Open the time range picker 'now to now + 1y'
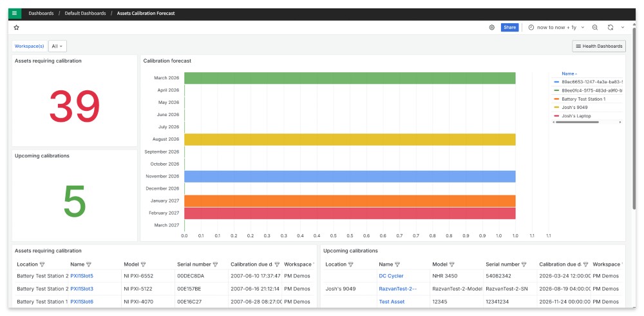Image resolution: width=644 pixels, height=316 pixels. click(556, 28)
